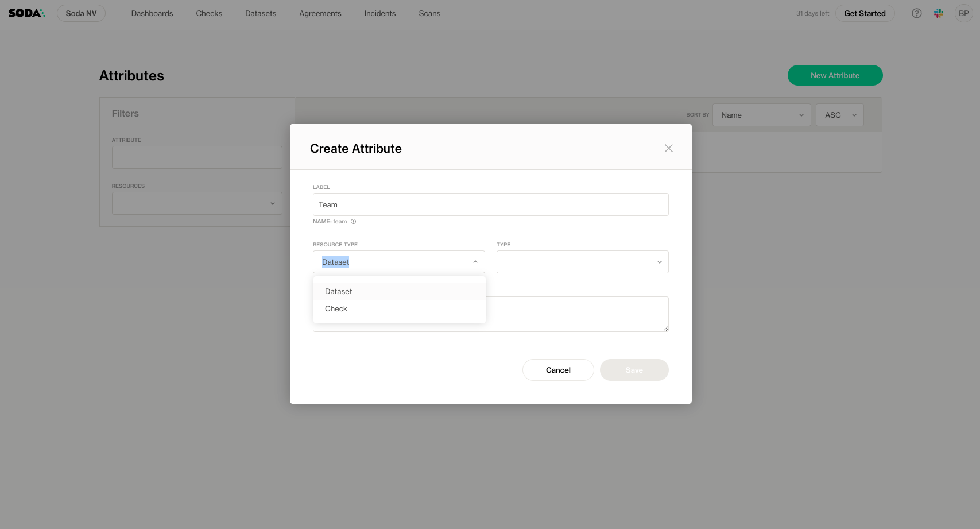Open the BP user avatar menu

click(963, 13)
